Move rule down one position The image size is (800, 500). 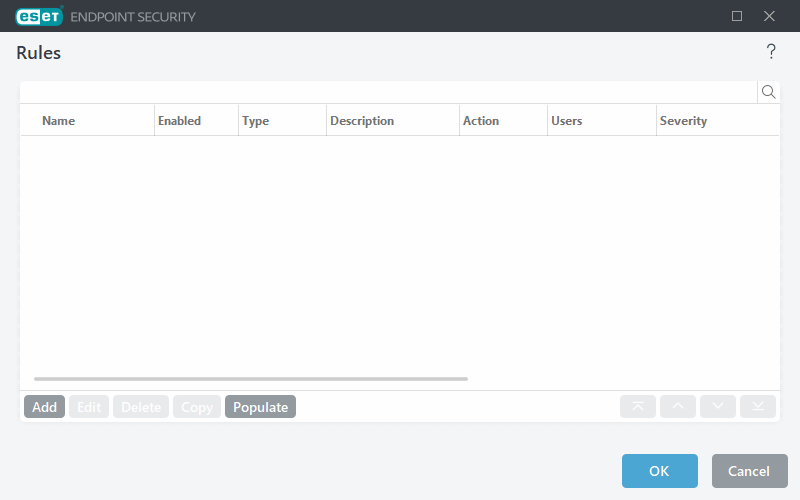[718, 407]
